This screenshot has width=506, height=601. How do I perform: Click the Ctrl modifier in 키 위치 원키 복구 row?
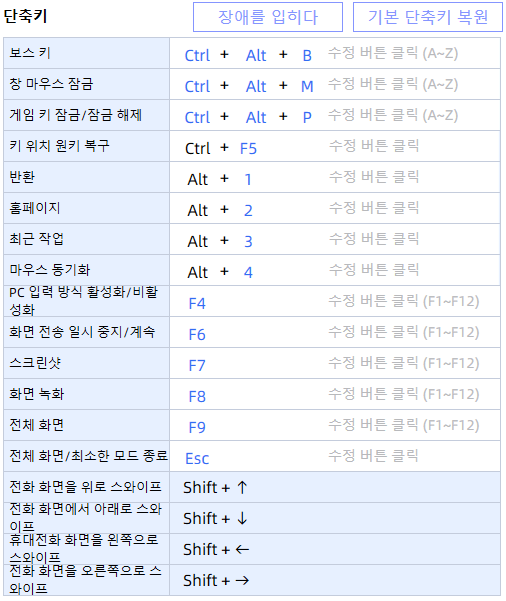pyautogui.click(x=197, y=149)
